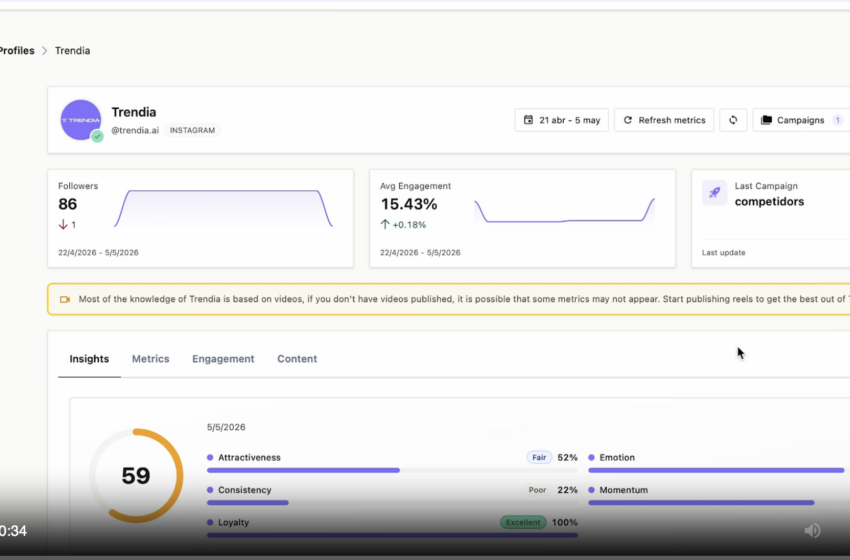This screenshot has width=850, height=560.
Task: Click the 22% Consistency value
Action: coord(567,490)
